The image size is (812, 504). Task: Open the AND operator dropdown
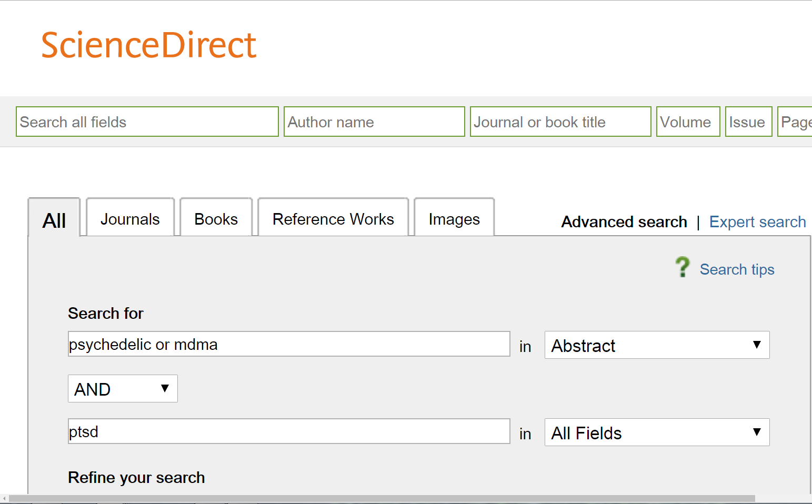tap(123, 389)
